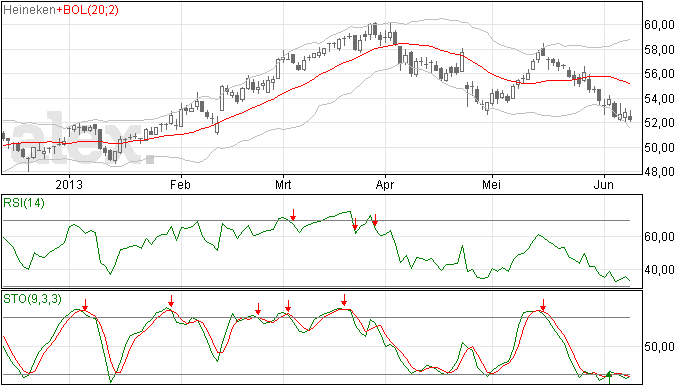Select the Feb date axis label
Viewport: 690px width, 387px height.
coord(180,184)
